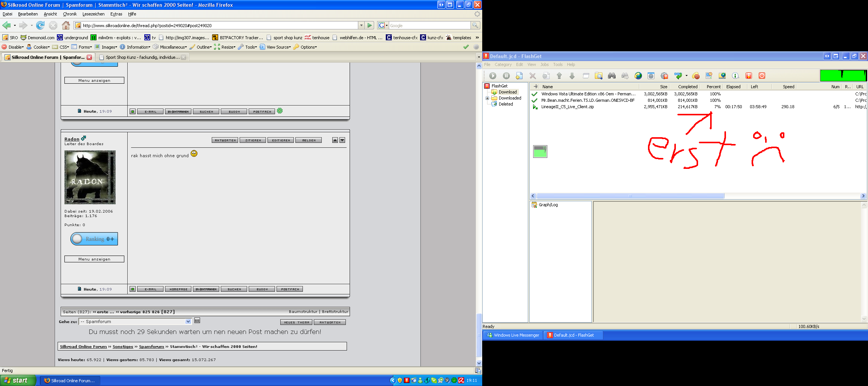Viewport: 868px width, 386px height.
Task: Toggle the green online status box beside E-Mail
Action: 133,289
